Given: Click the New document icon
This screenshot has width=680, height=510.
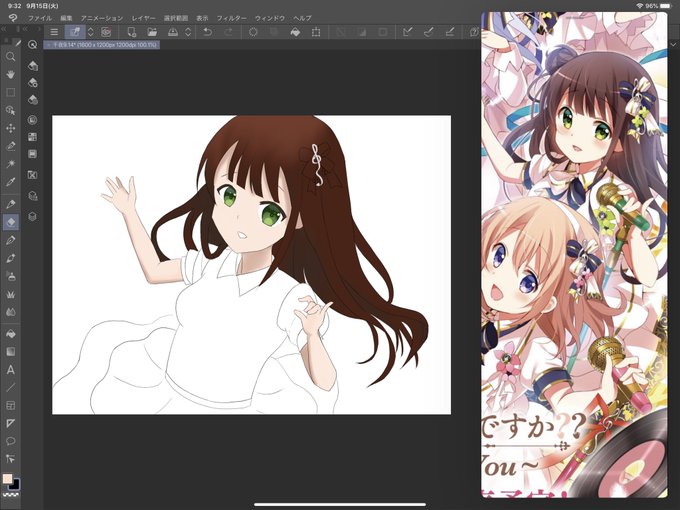Looking at the screenshot, I should [131, 32].
